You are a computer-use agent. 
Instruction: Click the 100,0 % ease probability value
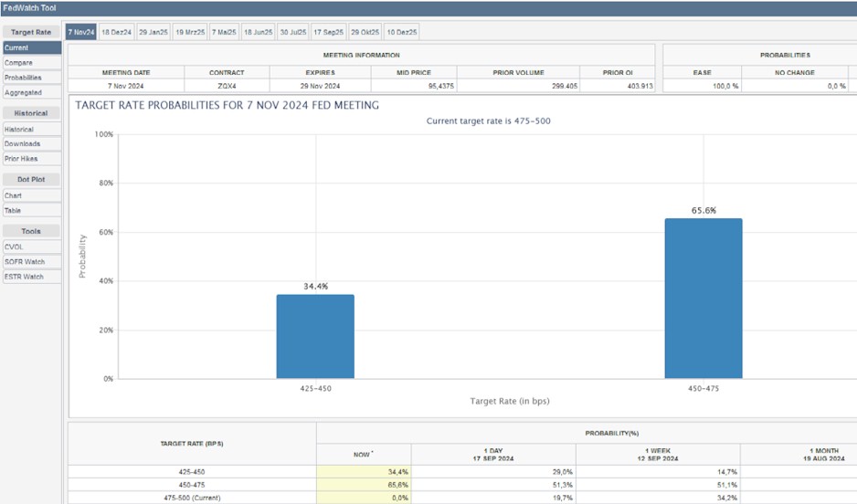[725, 86]
